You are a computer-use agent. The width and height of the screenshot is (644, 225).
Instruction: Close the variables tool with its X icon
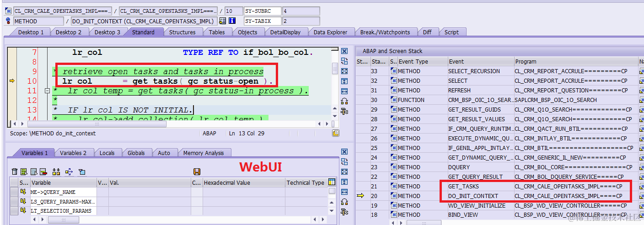(x=344, y=152)
